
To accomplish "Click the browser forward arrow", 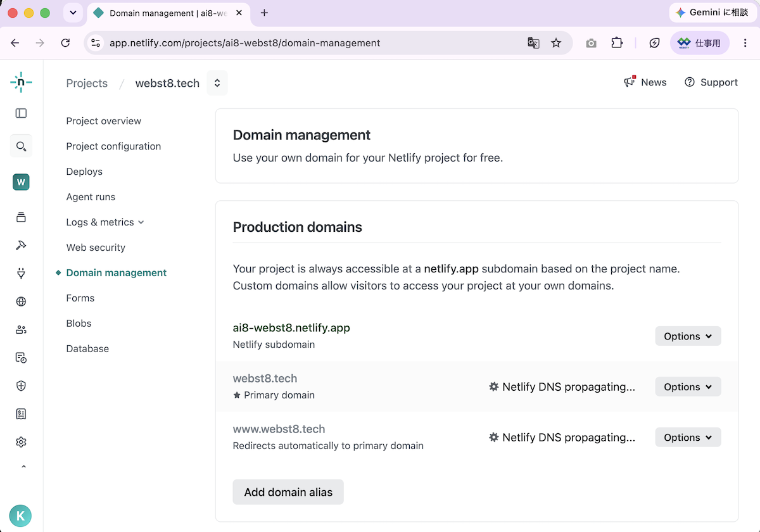I will (x=40, y=43).
